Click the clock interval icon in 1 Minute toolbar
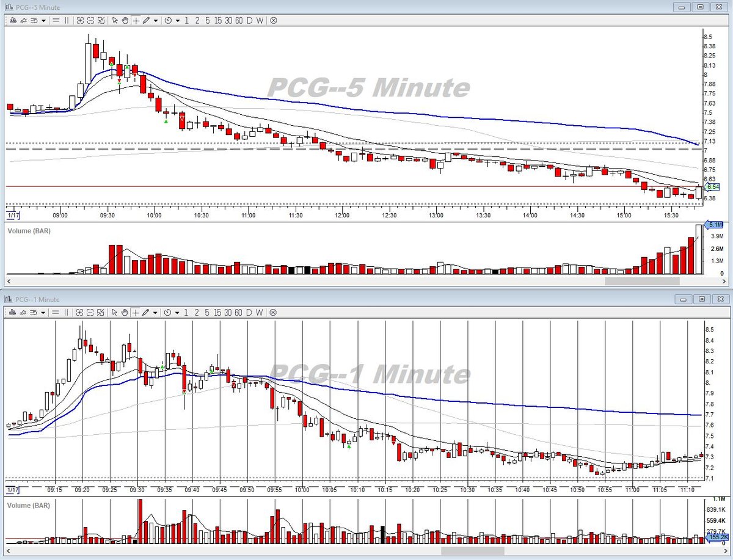The image size is (733, 560). pos(167,312)
